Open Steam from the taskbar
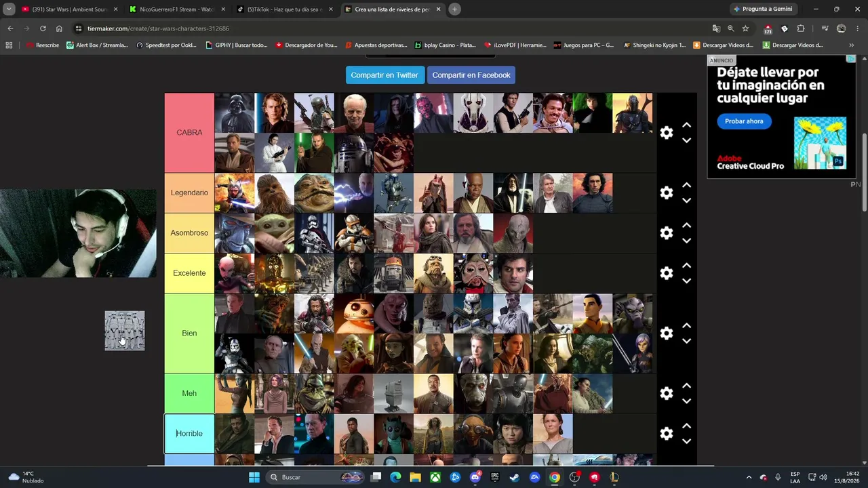 pyautogui.click(x=515, y=477)
